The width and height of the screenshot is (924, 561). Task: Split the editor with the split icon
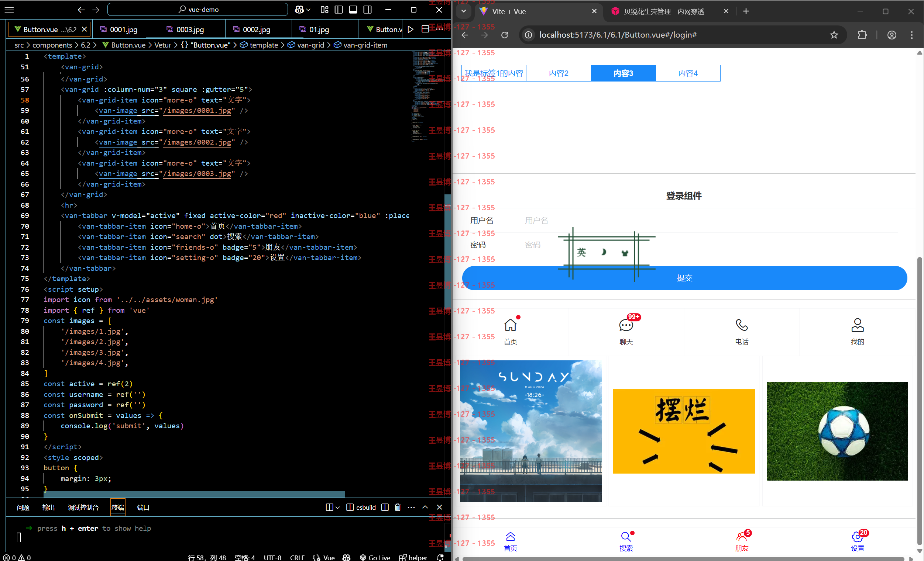pos(425,29)
